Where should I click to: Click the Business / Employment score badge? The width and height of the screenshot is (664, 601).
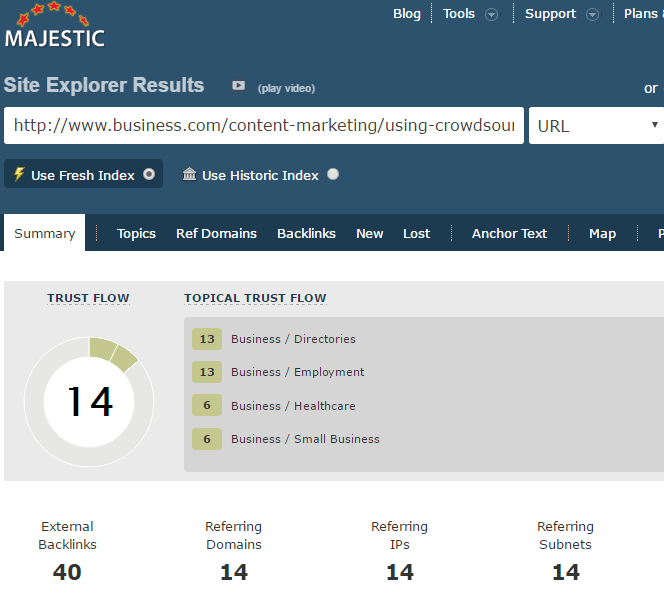click(207, 372)
